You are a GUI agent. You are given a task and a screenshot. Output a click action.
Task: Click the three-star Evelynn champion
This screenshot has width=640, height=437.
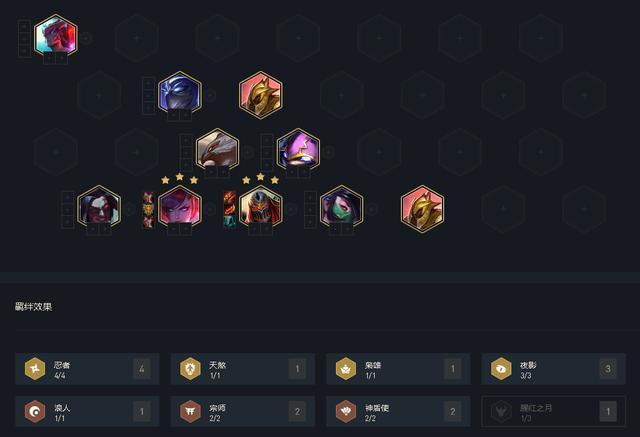(180, 207)
